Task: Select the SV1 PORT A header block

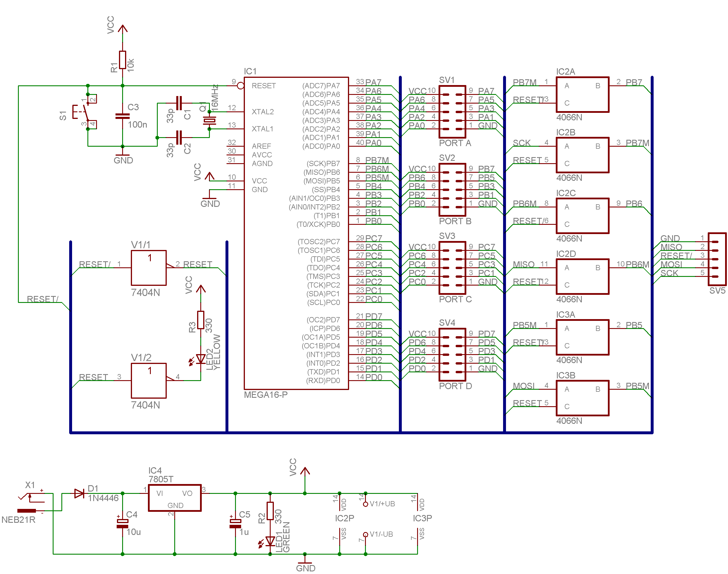Action: [452, 112]
